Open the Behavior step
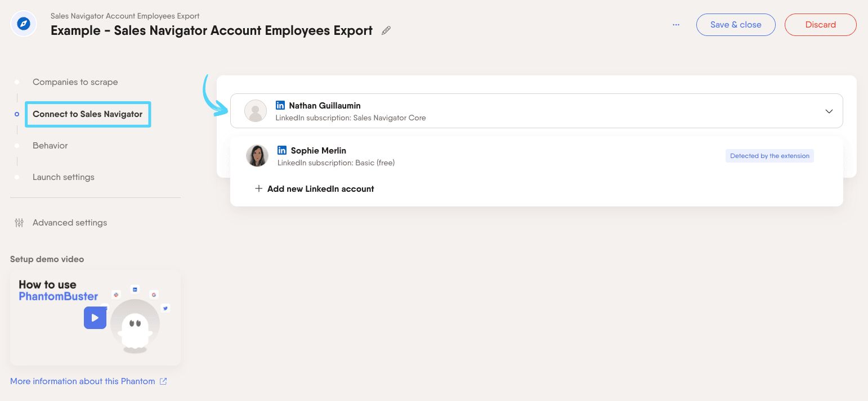This screenshot has width=868, height=401. click(x=50, y=146)
